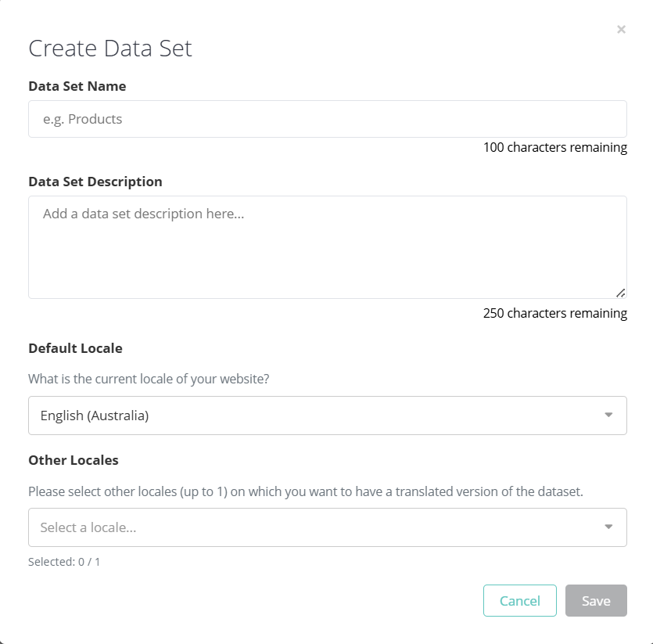Close the Create Data Set dialog

coord(621,30)
